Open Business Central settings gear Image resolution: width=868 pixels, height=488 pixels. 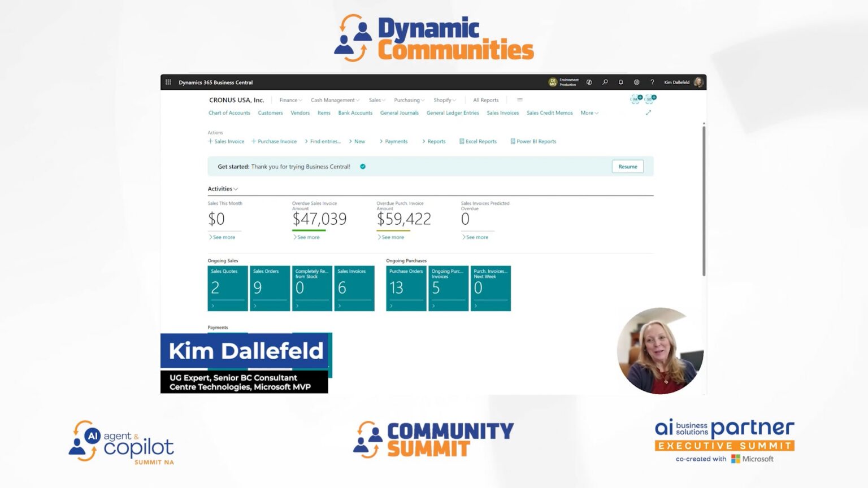point(636,82)
